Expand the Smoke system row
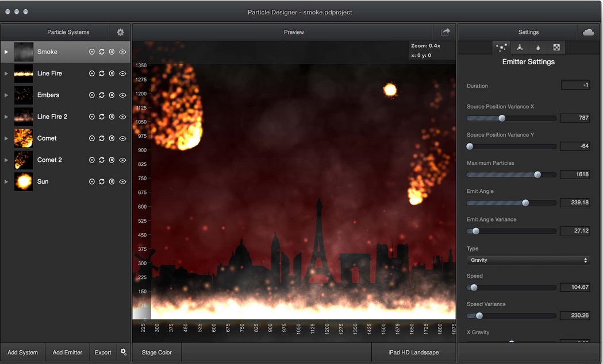 (x=6, y=52)
